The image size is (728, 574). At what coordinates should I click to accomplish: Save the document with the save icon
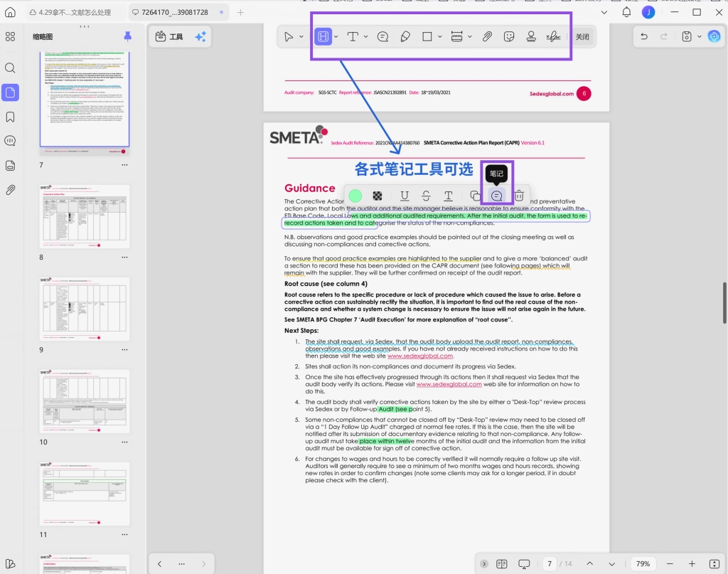(687, 36)
